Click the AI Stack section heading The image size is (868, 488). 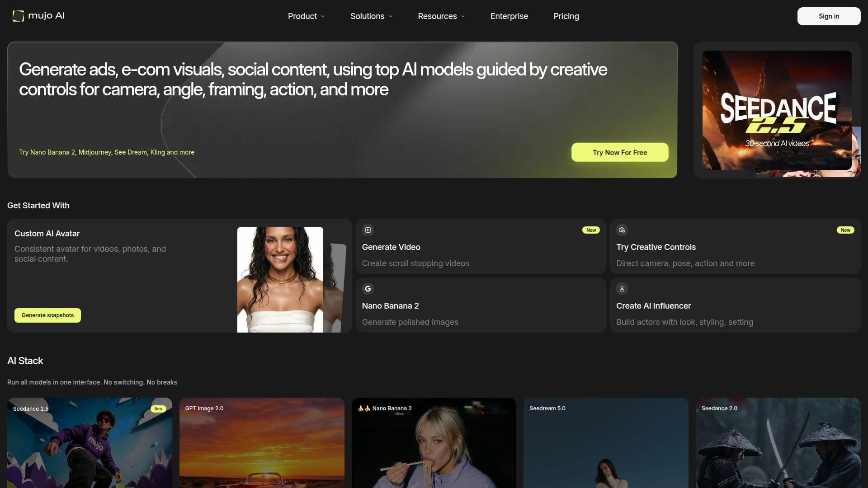coord(25,361)
